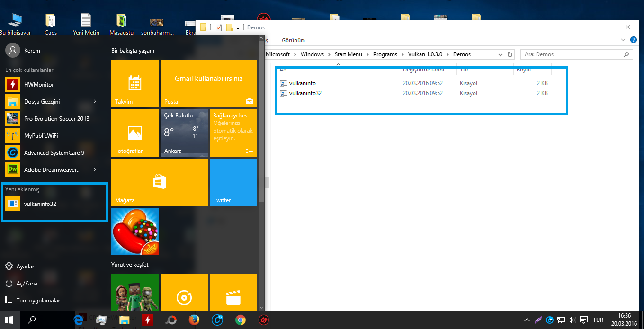Expand Explorer ribbon chevron
This screenshot has height=329, width=644.
pos(623,40)
